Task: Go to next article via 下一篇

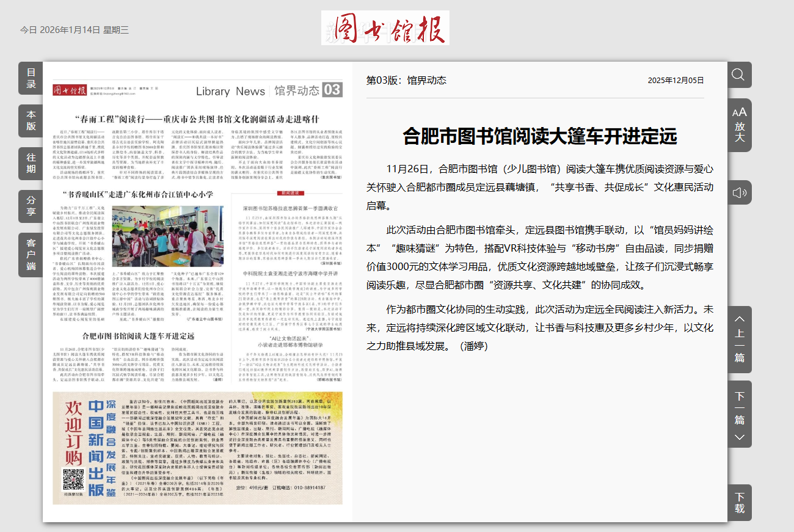Action: (x=739, y=414)
